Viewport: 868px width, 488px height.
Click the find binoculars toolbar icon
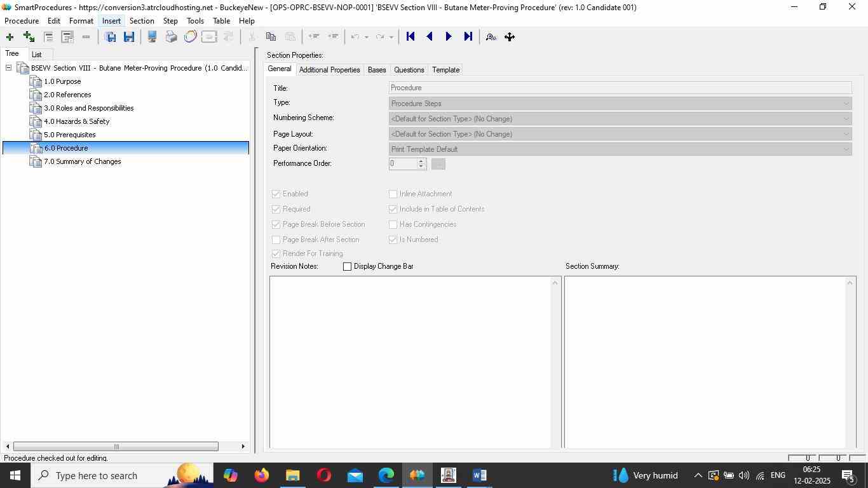491,37
